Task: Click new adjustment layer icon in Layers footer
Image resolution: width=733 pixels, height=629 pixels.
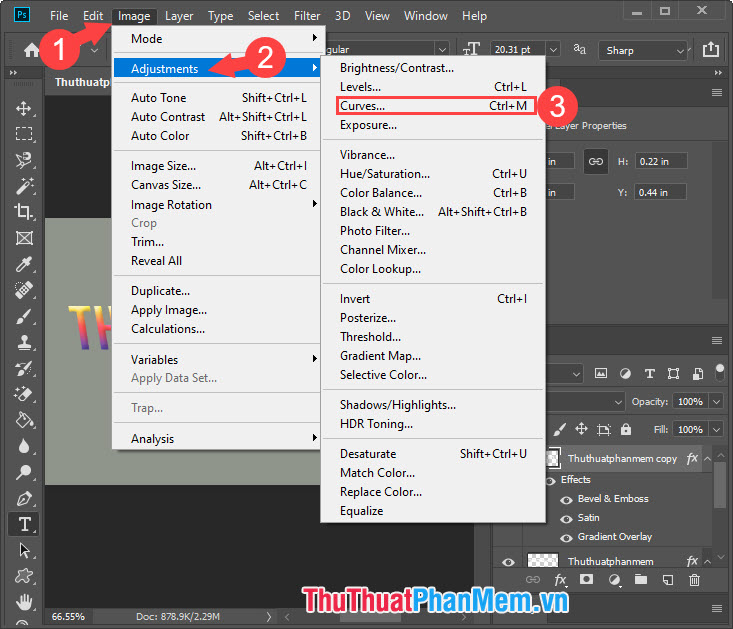Action: coord(614,580)
